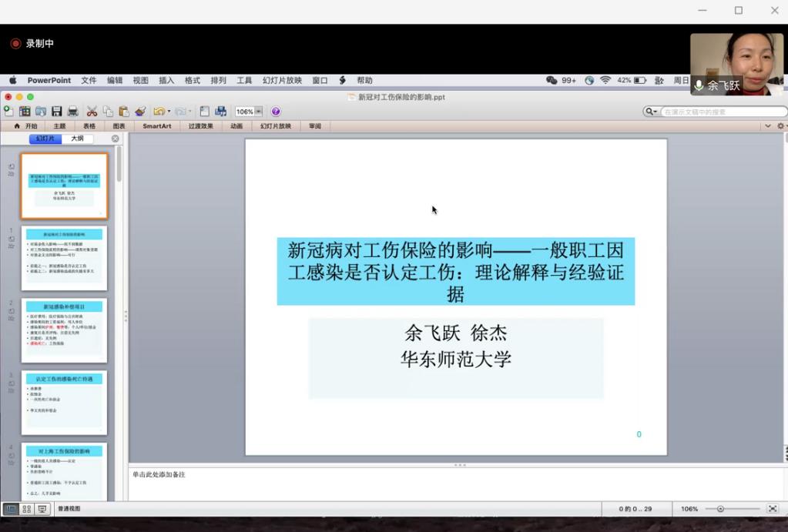Click the Print icon in toolbar

pos(72,112)
